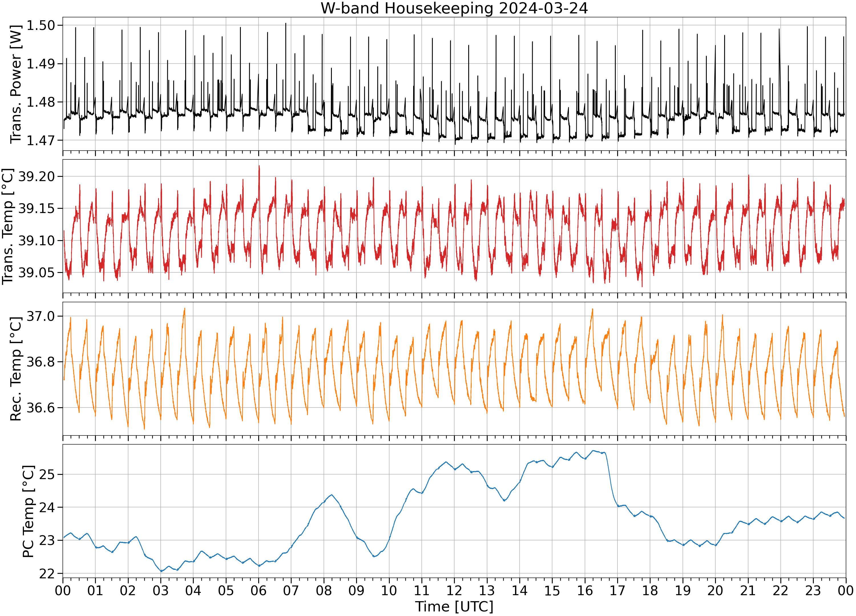The height and width of the screenshot is (616, 856).
Task: Click the plot title W-band Housekeeping 2024-03-24
Action: pyautogui.click(x=454, y=8)
